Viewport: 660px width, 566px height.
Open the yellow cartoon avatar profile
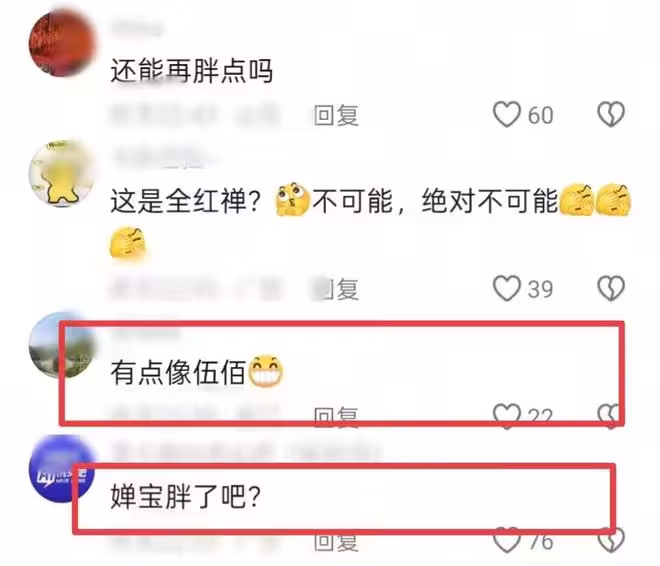click(x=62, y=174)
